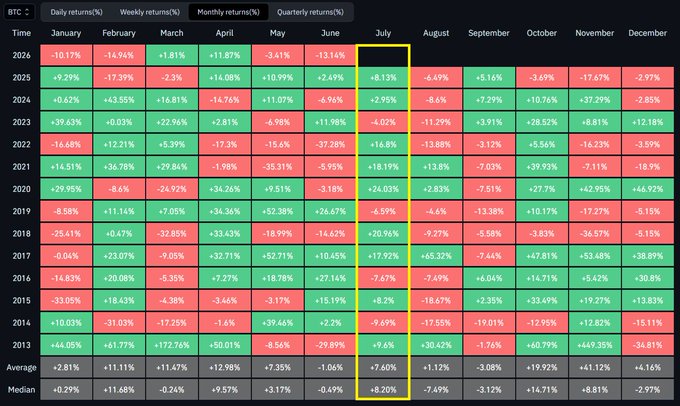
Task: Click May 2019 cell +52.38%
Action: click(278, 211)
